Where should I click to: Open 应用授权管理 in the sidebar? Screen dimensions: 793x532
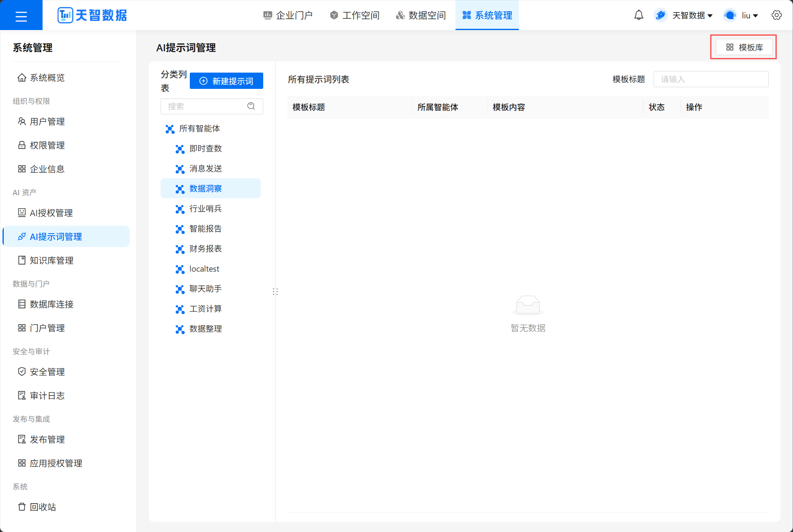click(x=66, y=463)
